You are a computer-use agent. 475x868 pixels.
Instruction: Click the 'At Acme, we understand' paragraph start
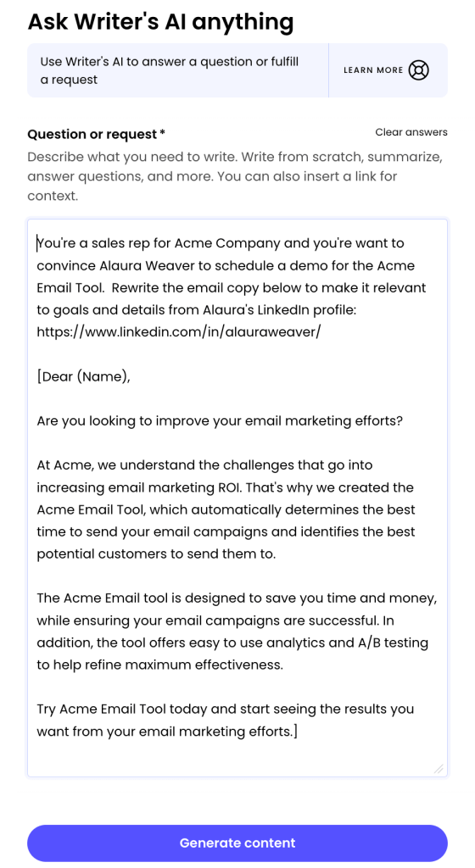[x=204, y=465]
